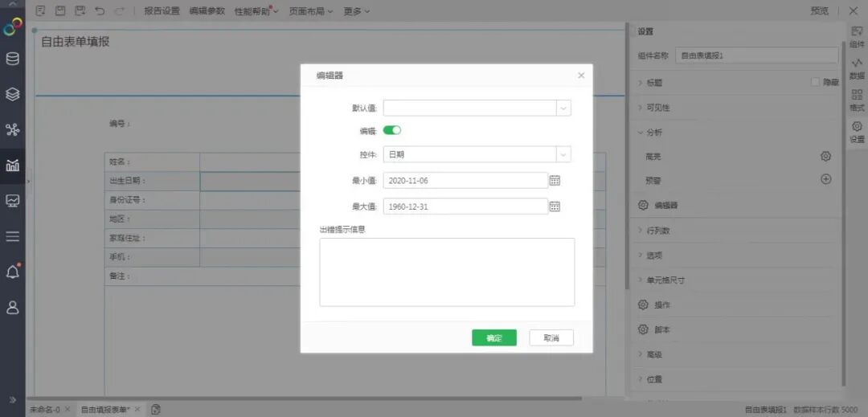Screen dimensions: 868x417
Task: Click the 最小值 date field
Action: pos(465,180)
